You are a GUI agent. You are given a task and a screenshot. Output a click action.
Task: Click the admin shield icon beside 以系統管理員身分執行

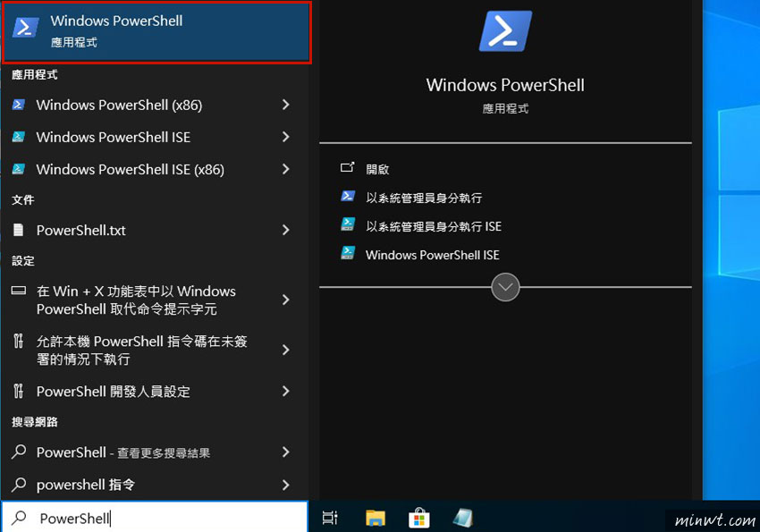point(347,197)
